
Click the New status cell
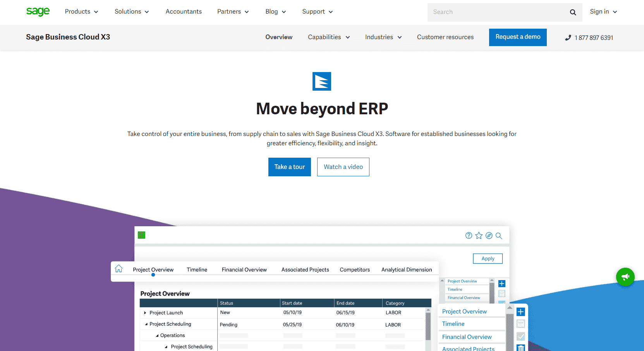click(x=225, y=313)
